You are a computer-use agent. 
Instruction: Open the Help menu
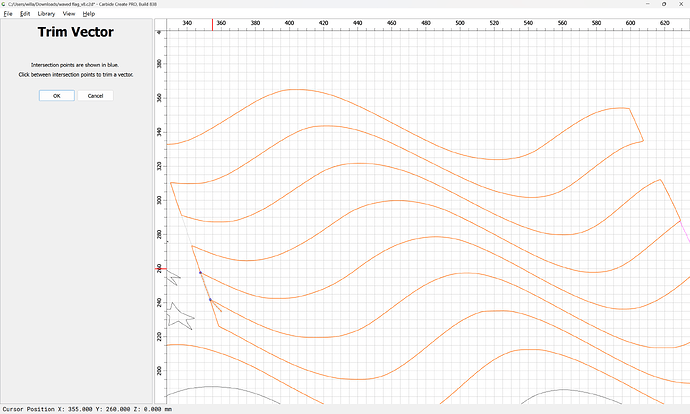[89, 14]
